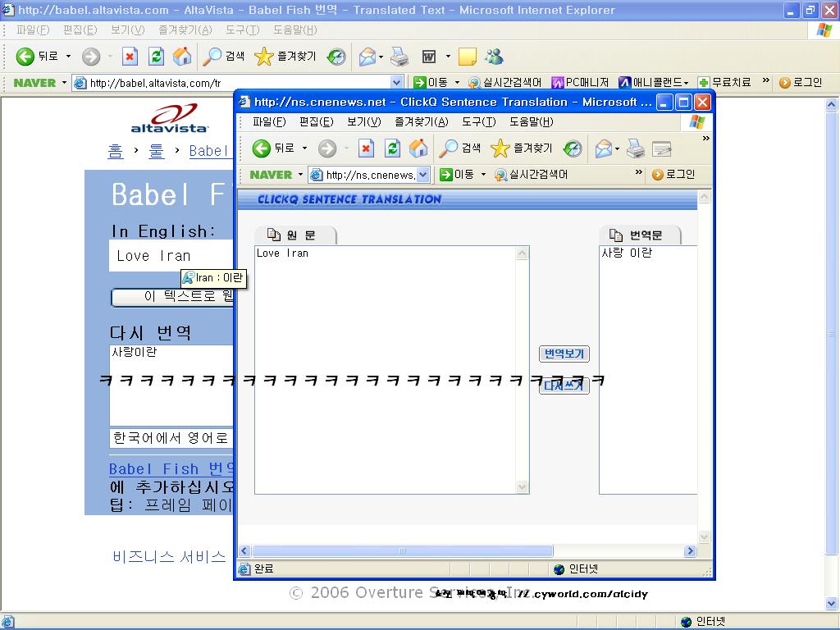Expand NAVER toolbar dropdown in main window

(64, 83)
